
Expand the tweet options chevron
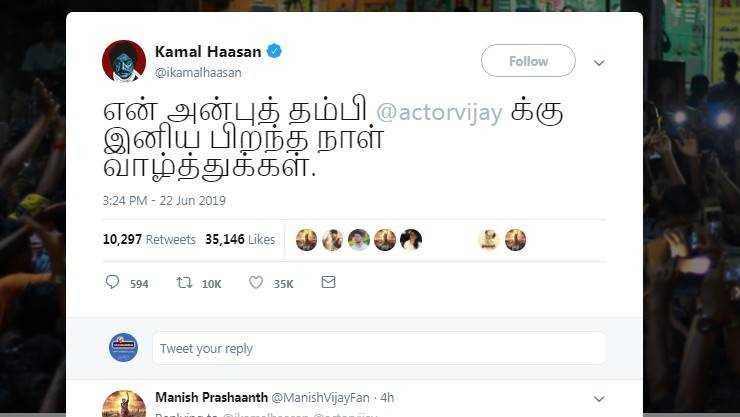point(599,63)
